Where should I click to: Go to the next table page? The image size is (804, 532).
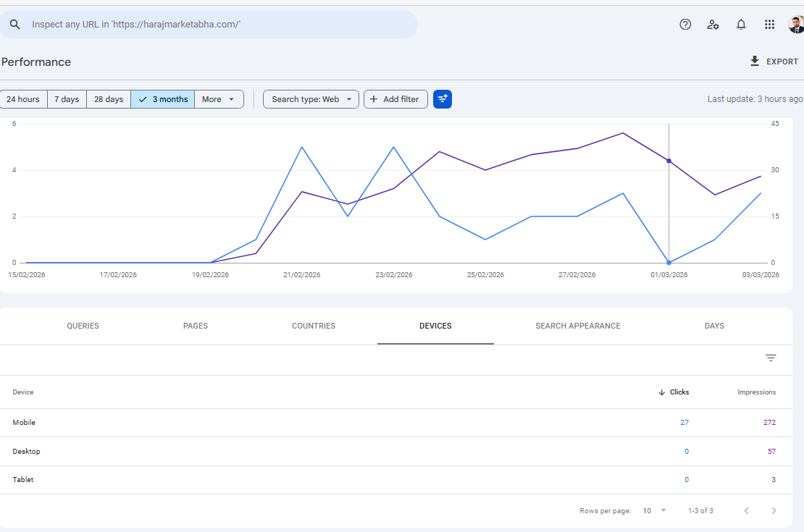pyautogui.click(x=774, y=510)
